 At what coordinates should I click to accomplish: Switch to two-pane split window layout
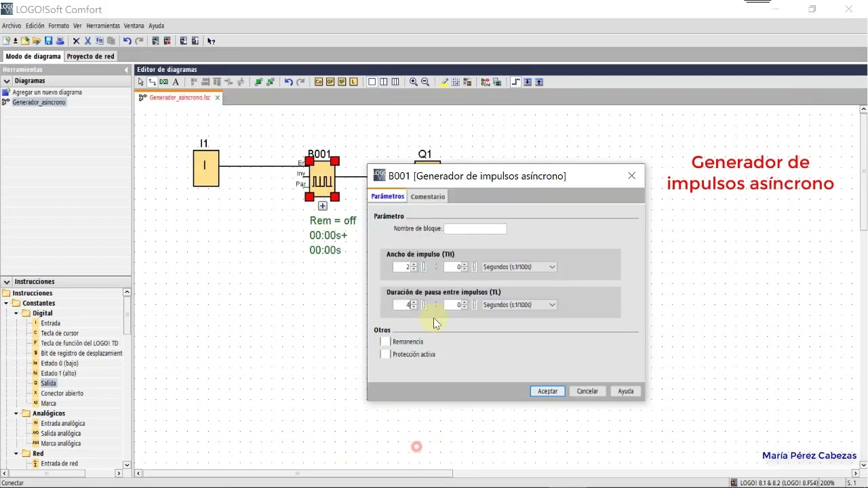point(384,82)
